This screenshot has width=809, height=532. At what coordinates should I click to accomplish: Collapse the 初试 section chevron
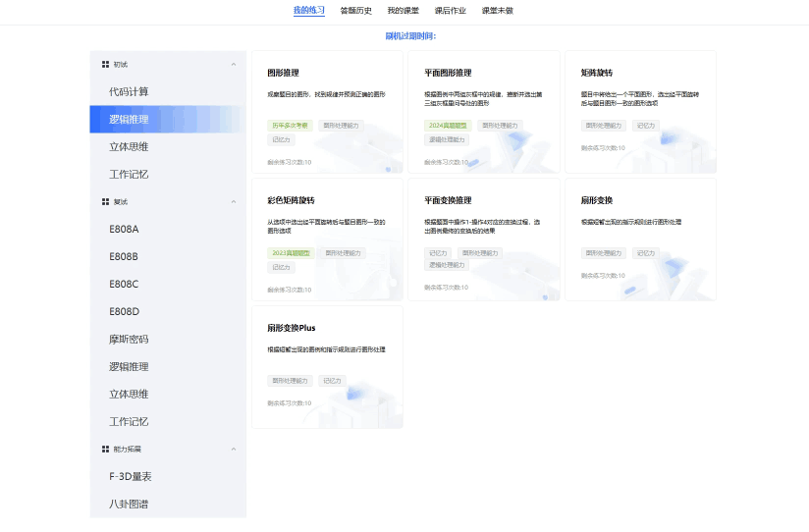pyautogui.click(x=233, y=64)
